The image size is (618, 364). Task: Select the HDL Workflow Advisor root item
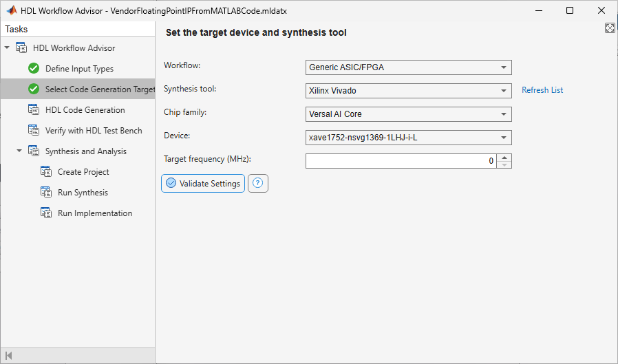74,48
